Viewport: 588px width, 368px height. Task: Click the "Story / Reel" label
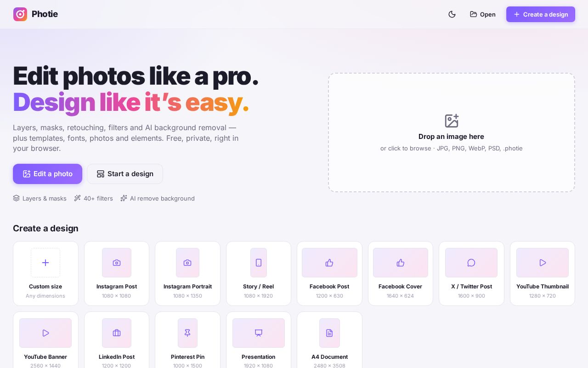tap(259, 287)
